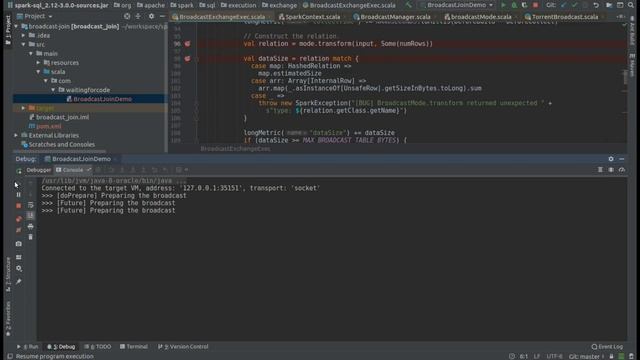This screenshot has height=360, width=640.
Task: Stop the run with the red square in top toolbar
Action: pyautogui.click(x=536, y=5)
